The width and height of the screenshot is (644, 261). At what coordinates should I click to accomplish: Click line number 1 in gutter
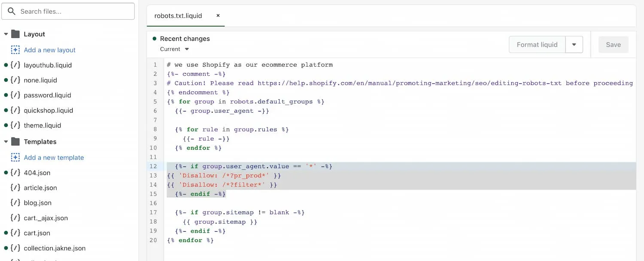[155, 64]
